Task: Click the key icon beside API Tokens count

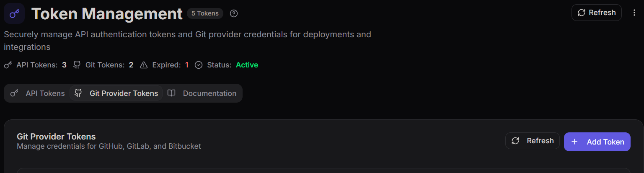Action: click(x=8, y=65)
